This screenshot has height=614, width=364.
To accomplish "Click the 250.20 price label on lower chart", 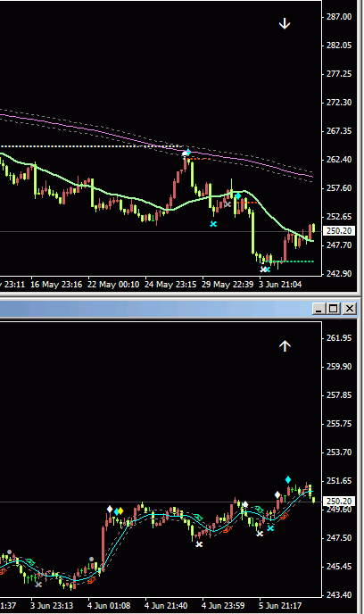I will (339, 501).
